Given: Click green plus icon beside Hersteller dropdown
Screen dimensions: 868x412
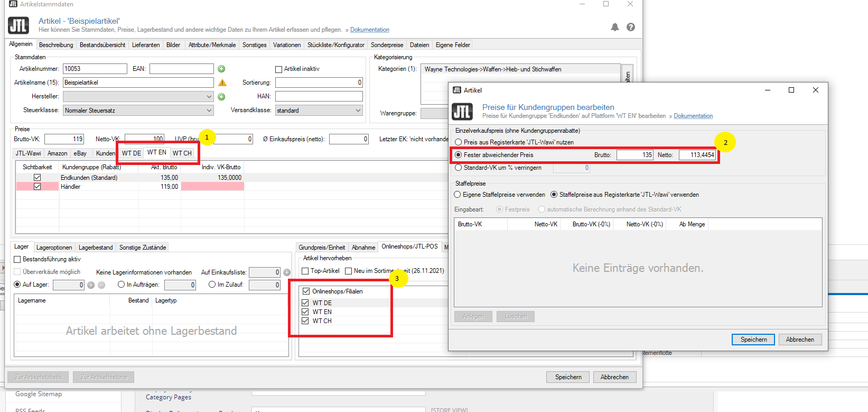Looking at the screenshot, I should [x=221, y=97].
